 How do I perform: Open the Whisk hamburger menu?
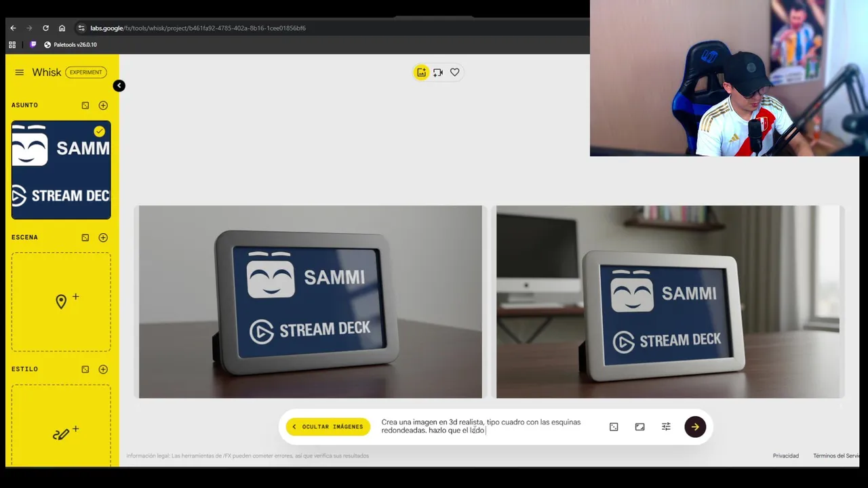coord(19,73)
